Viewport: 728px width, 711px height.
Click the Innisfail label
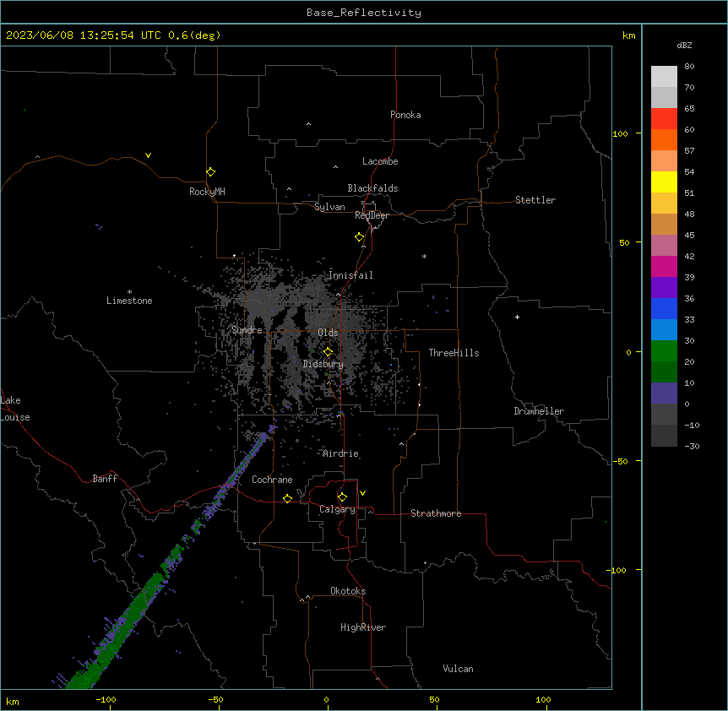(350, 275)
